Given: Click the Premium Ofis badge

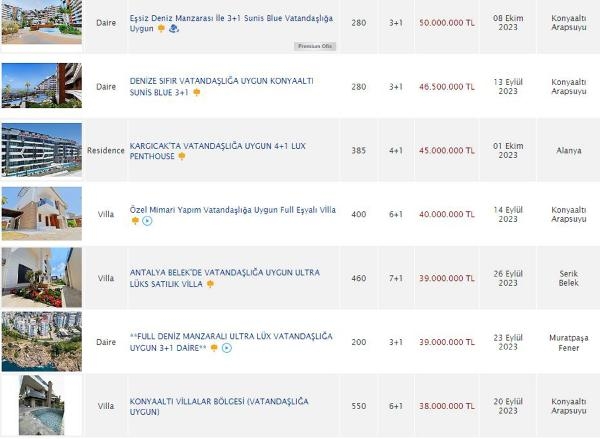Looking at the screenshot, I should (315, 46).
